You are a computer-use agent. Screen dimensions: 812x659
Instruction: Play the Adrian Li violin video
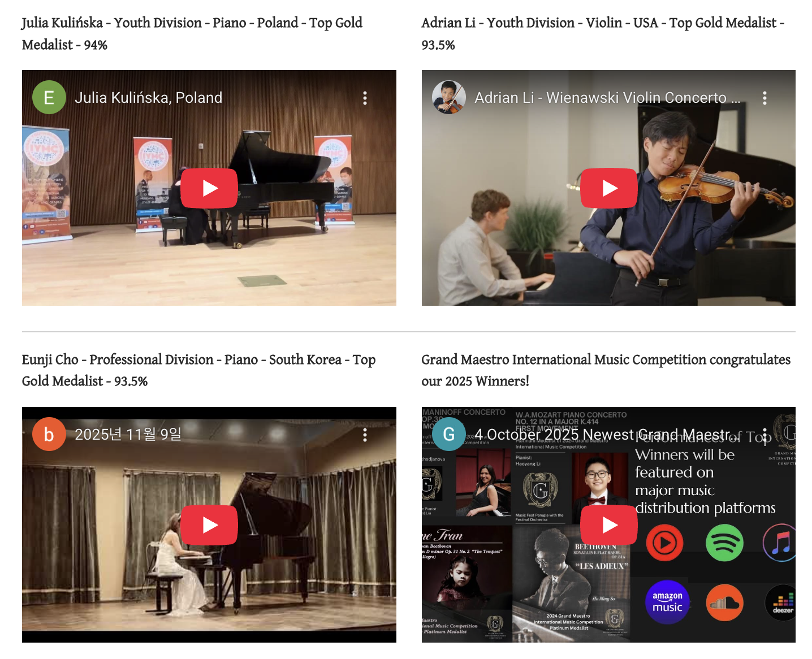(x=609, y=188)
